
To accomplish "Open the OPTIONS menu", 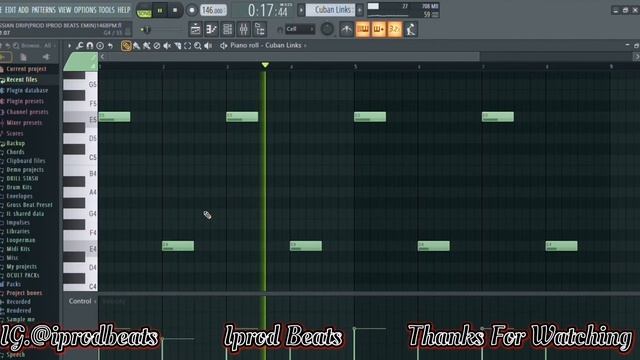I will coord(85,10).
